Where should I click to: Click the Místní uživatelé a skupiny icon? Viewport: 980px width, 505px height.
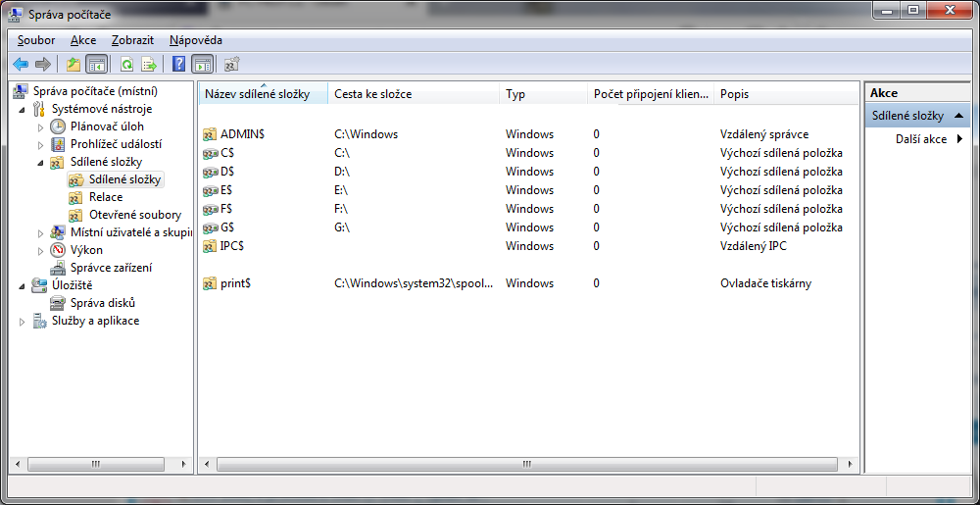[x=57, y=232]
